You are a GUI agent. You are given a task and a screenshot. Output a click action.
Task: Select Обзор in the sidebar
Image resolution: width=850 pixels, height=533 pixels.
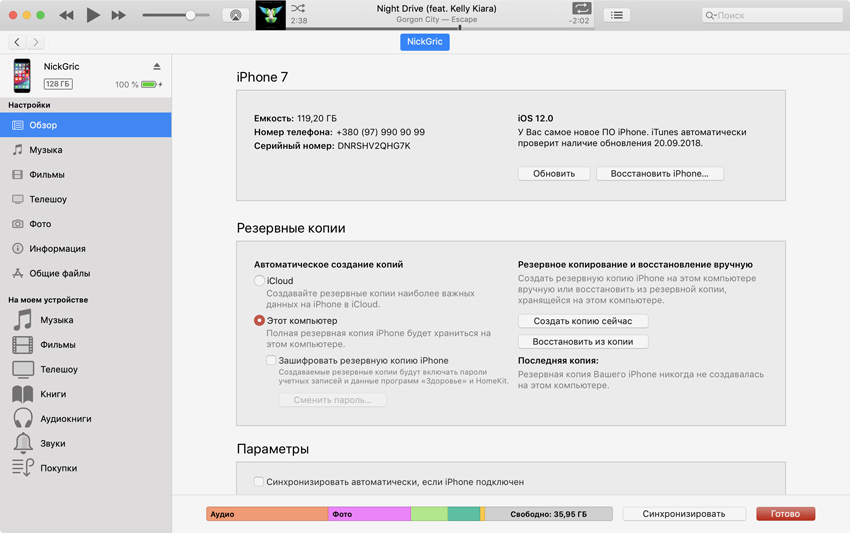(86, 125)
